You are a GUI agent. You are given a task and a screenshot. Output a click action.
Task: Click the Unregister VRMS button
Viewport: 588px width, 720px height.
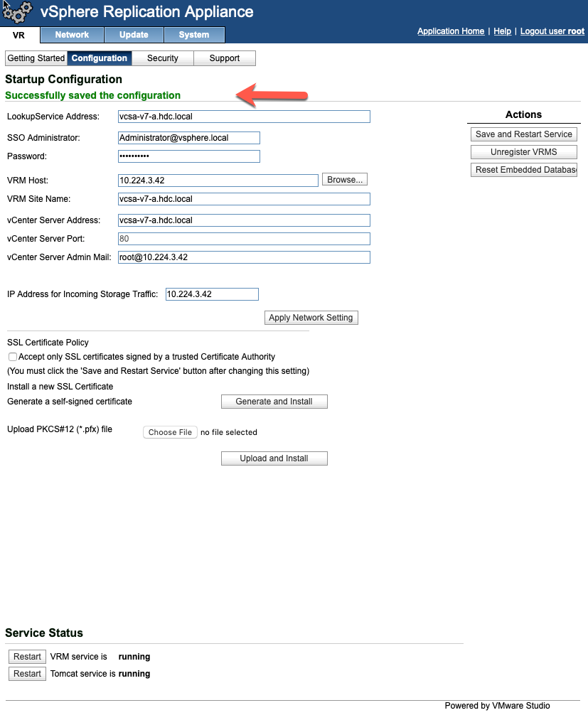(524, 152)
